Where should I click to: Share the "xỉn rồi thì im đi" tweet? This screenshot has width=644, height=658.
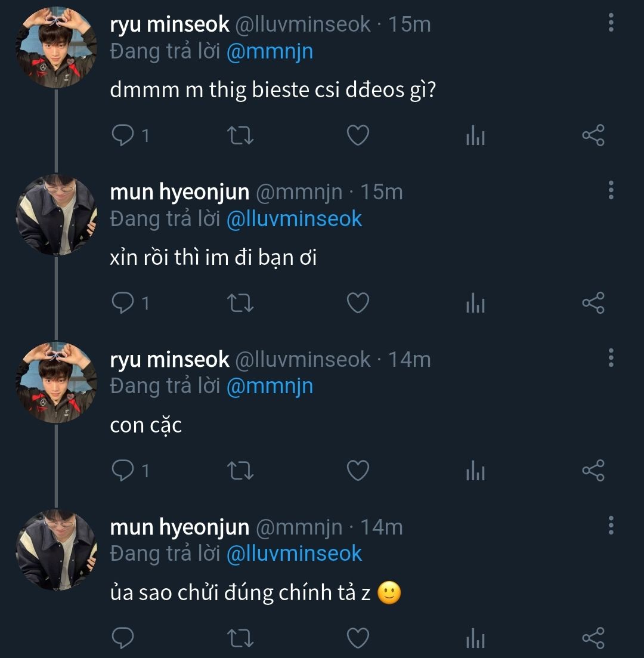(x=593, y=304)
